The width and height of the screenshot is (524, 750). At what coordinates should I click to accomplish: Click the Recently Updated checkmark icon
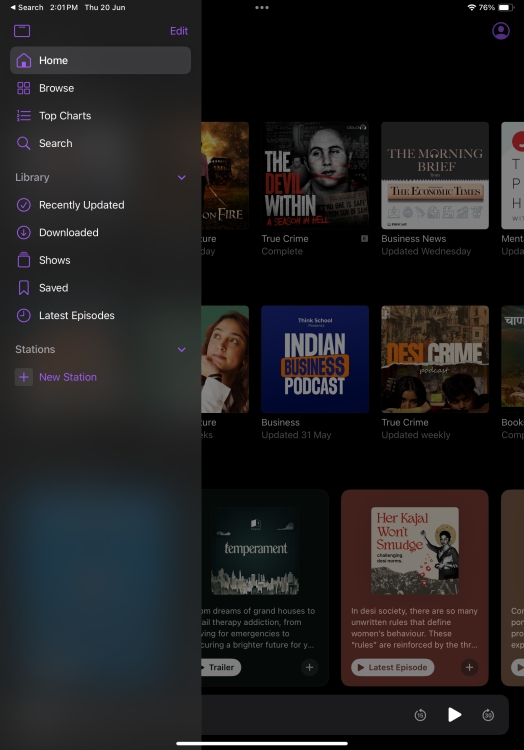click(x=23, y=205)
